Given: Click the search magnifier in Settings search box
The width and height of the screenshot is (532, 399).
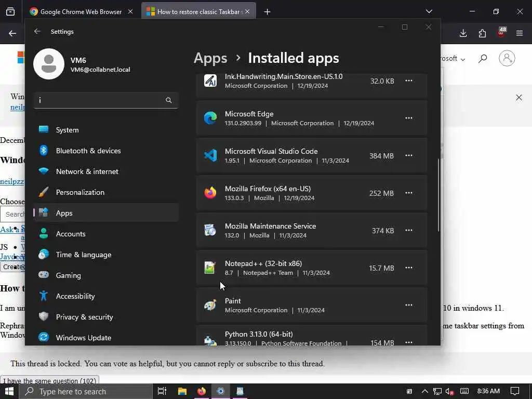Looking at the screenshot, I should pos(169,100).
